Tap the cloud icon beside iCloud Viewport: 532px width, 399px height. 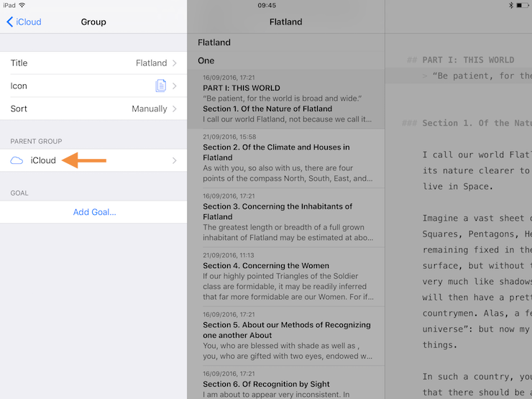17,160
